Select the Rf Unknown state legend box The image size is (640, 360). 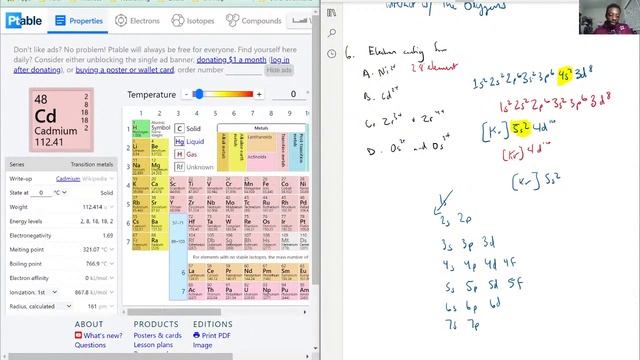coord(179,167)
